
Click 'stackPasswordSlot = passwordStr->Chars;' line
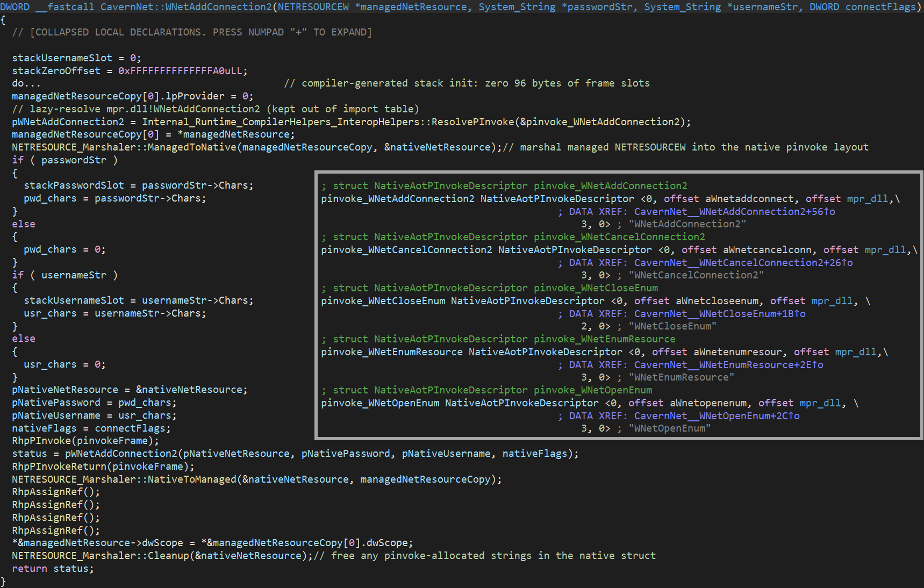coord(139,185)
